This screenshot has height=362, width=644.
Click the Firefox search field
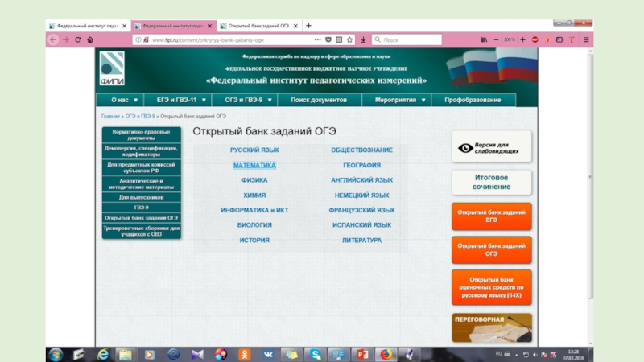407,39
